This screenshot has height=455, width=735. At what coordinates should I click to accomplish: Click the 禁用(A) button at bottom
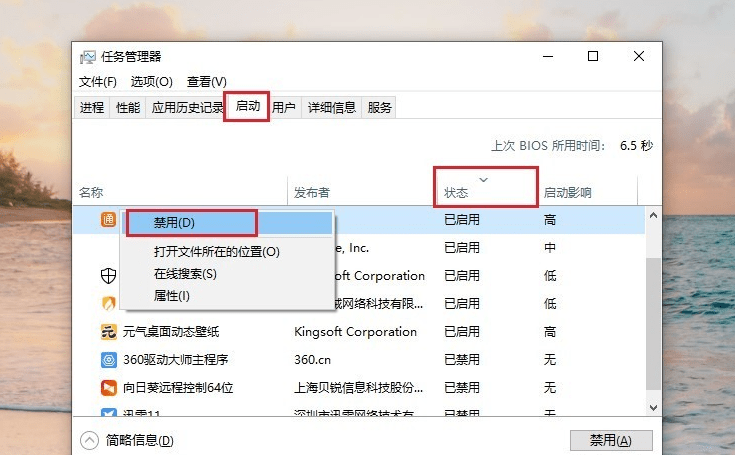coord(611,440)
